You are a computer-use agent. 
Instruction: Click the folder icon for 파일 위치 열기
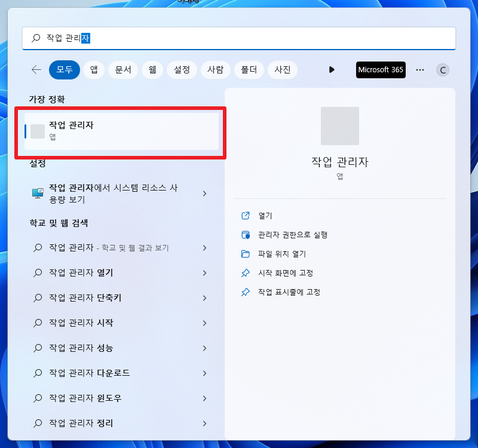246,254
